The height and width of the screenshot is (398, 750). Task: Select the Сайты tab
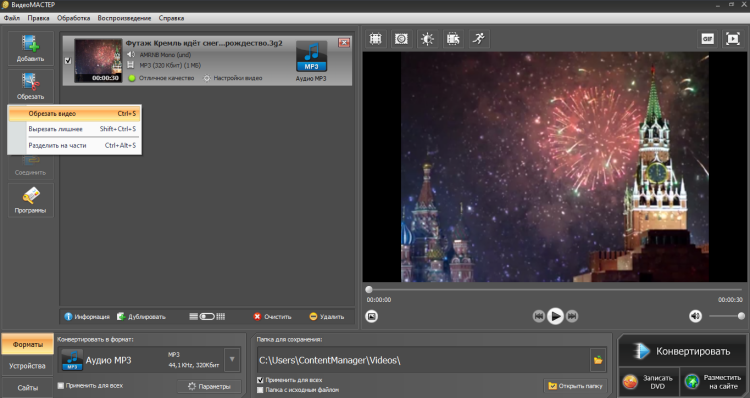click(27, 387)
